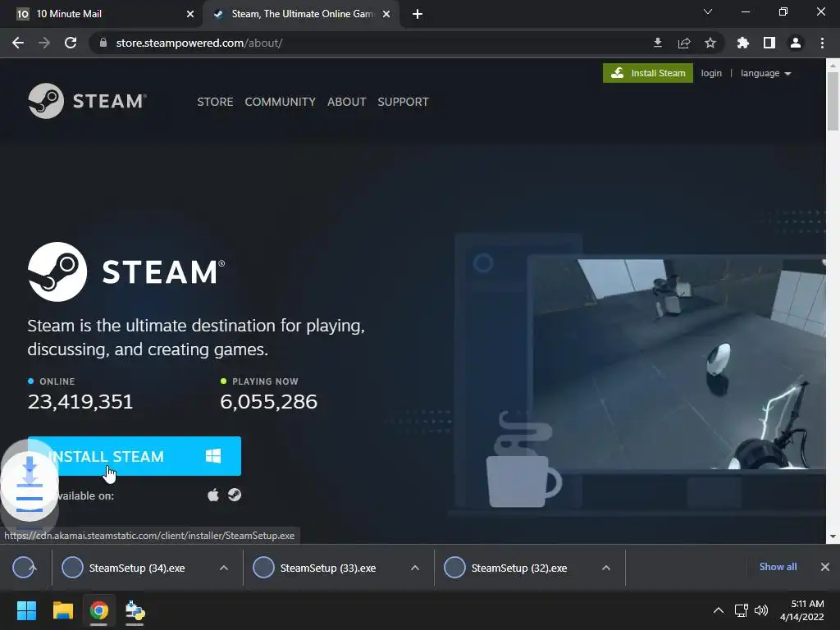The height and width of the screenshot is (630, 840).
Task: Open the COMMUNITY menu item
Action: tap(281, 102)
